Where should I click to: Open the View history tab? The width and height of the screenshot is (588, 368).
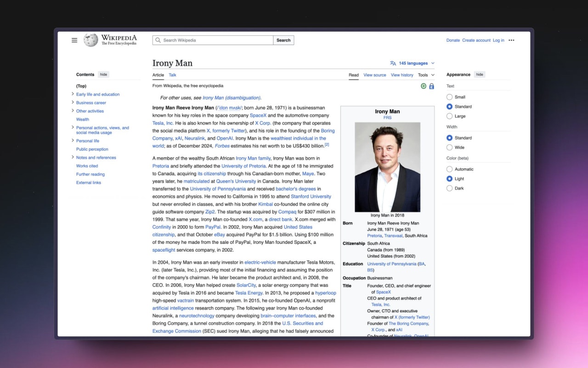[x=402, y=75]
